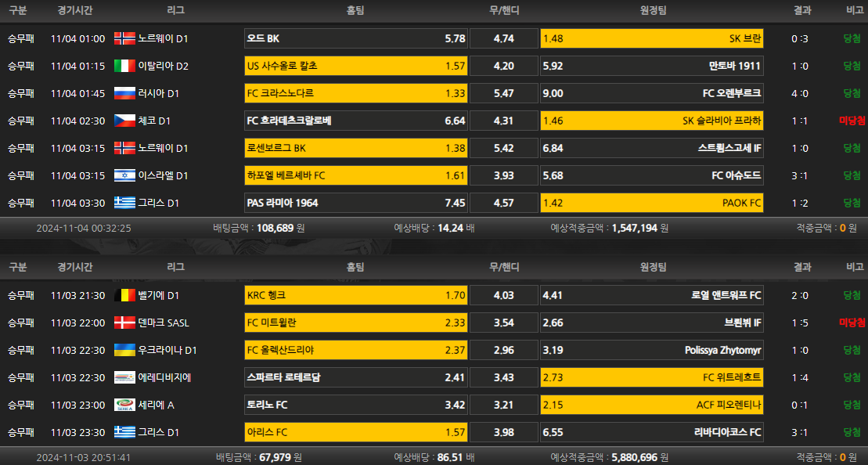The height and width of the screenshot is (465, 868).
Task: Click the 미당첨 status in the 덴마크 SASL row
Action: pyautogui.click(x=852, y=323)
